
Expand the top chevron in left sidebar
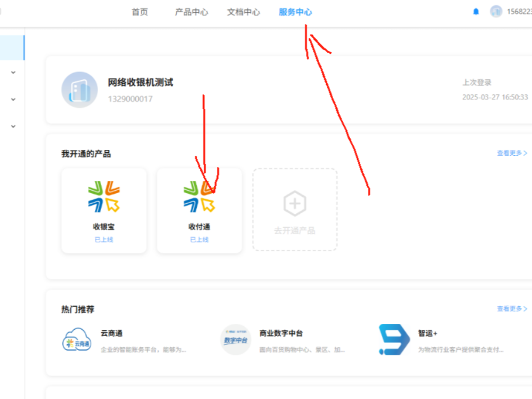click(x=13, y=73)
